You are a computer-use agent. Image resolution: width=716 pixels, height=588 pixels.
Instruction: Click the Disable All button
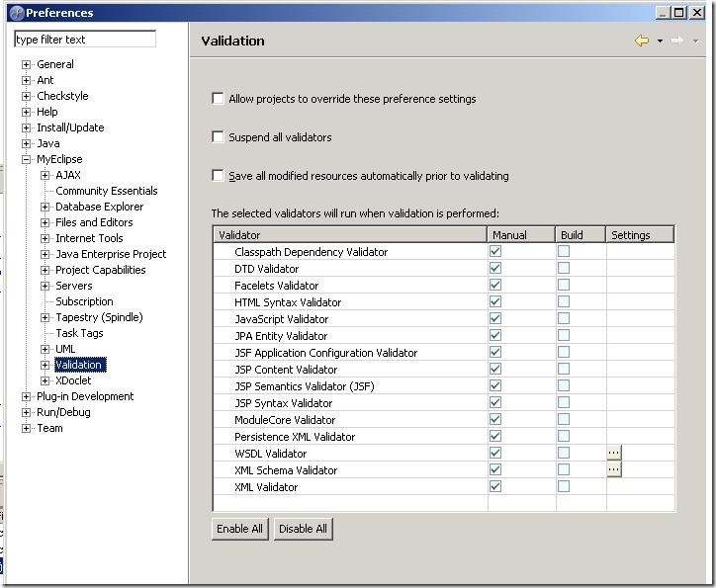click(303, 529)
